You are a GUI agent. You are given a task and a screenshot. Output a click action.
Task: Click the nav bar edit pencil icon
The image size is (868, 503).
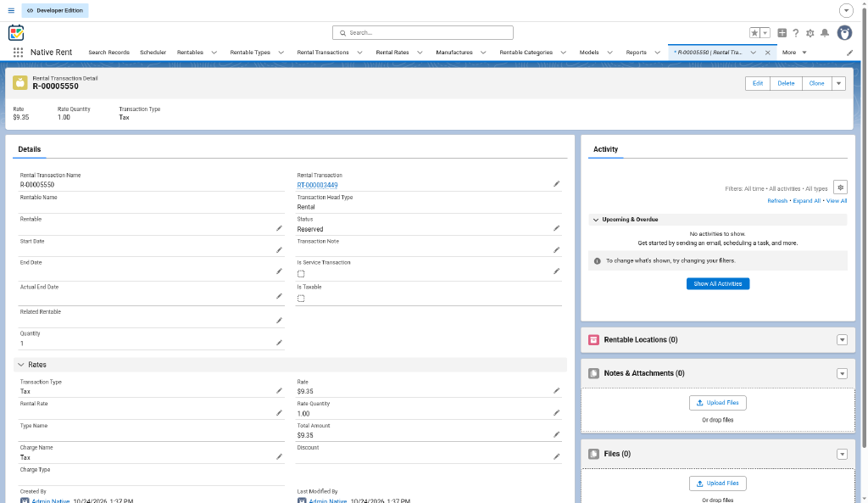tap(849, 53)
